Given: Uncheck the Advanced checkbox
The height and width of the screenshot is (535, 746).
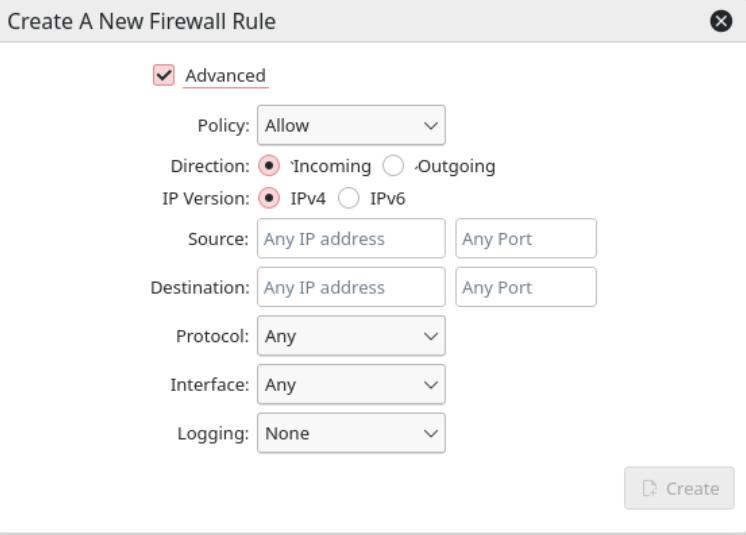Looking at the screenshot, I should click(164, 75).
